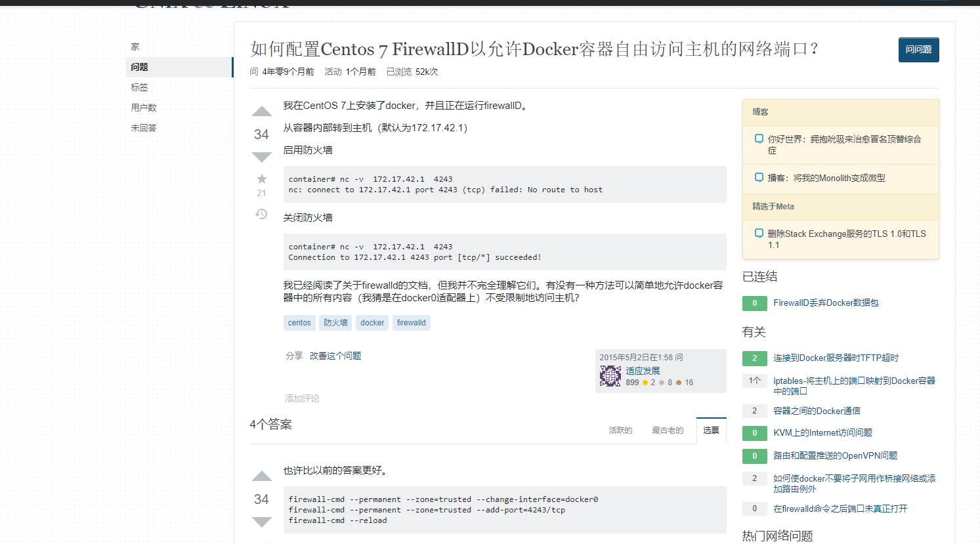Switch to the '最古老的' answers tab

click(668, 430)
